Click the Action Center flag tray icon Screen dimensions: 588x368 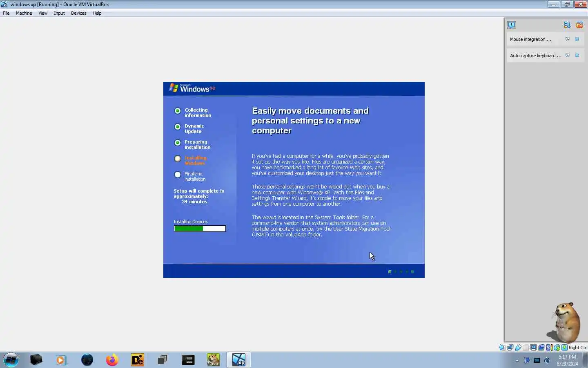coord(527,360)
